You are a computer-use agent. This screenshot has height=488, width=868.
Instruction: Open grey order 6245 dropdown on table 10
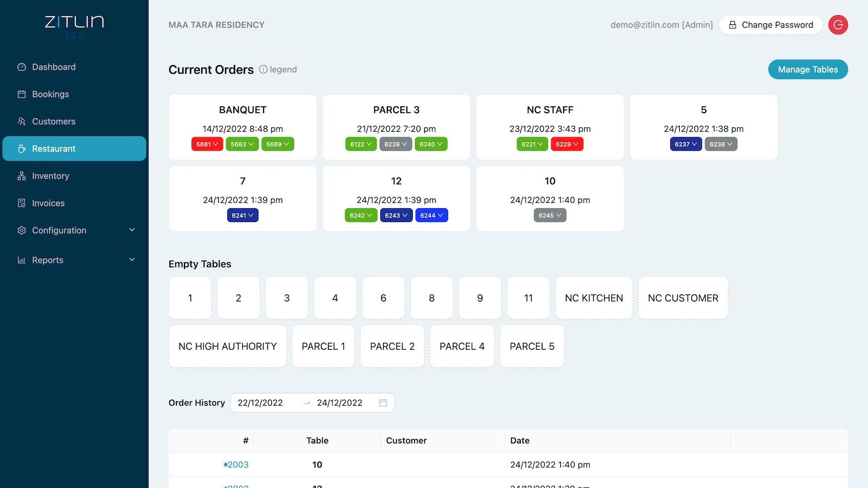[x=550, y=216]
